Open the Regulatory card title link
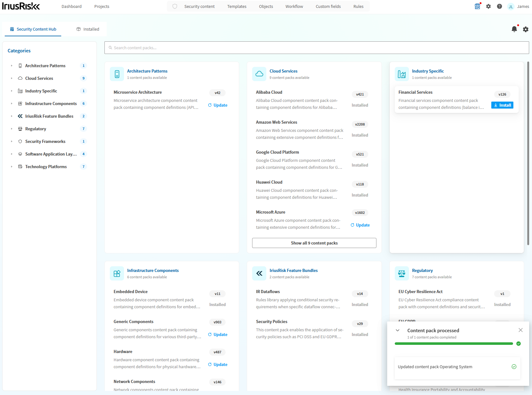This screenshot has width=532, height=395. coord(422,270)
